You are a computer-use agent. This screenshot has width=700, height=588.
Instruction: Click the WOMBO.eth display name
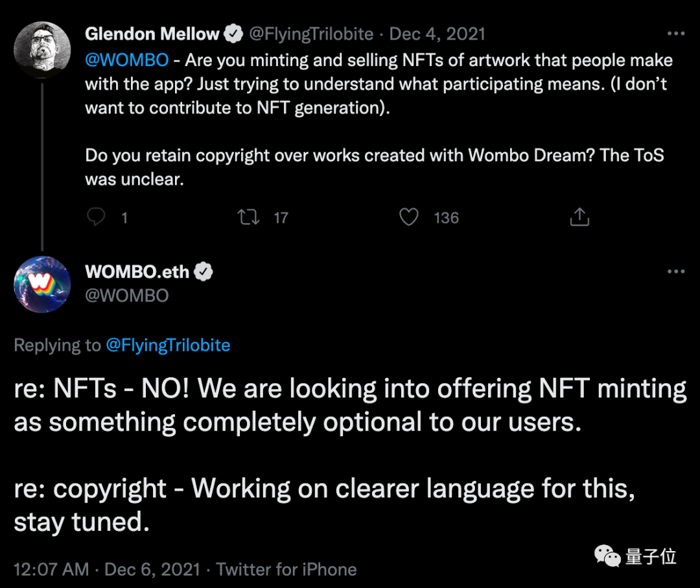point(137,272)
